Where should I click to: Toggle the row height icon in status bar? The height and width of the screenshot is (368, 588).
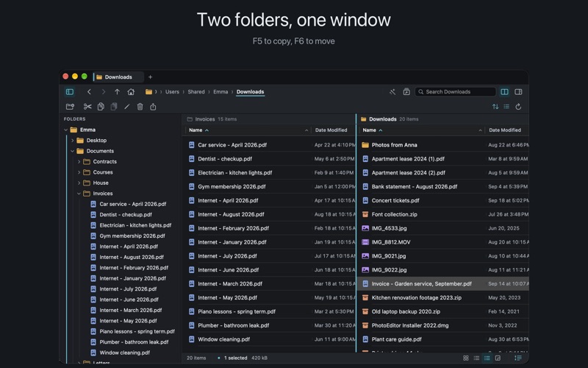pos(518,358)
